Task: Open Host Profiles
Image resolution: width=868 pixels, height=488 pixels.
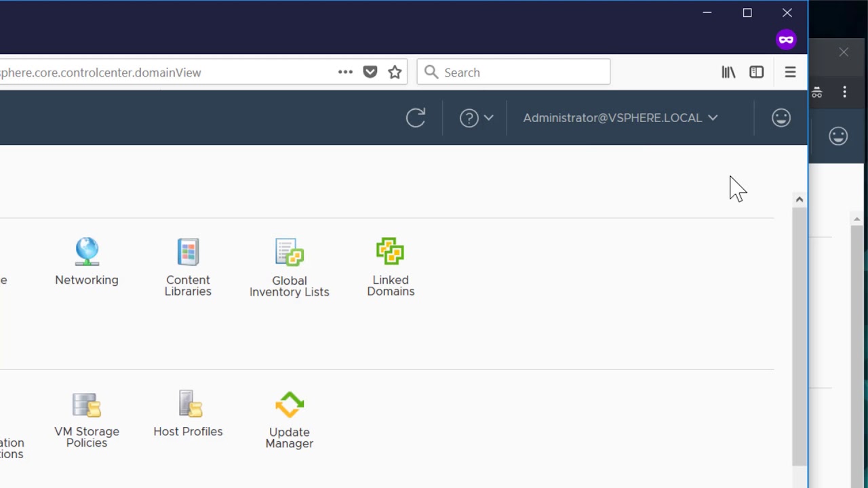Action: point(188,413)
